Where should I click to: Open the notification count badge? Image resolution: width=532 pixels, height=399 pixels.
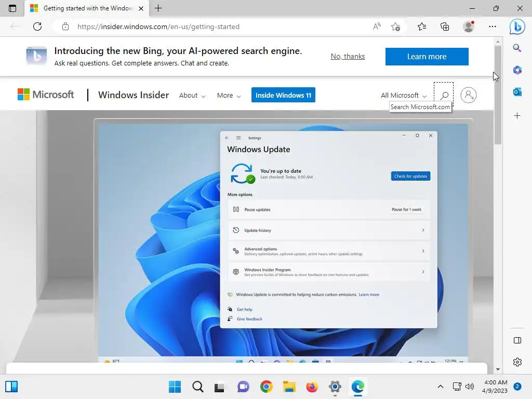point(517,387)
